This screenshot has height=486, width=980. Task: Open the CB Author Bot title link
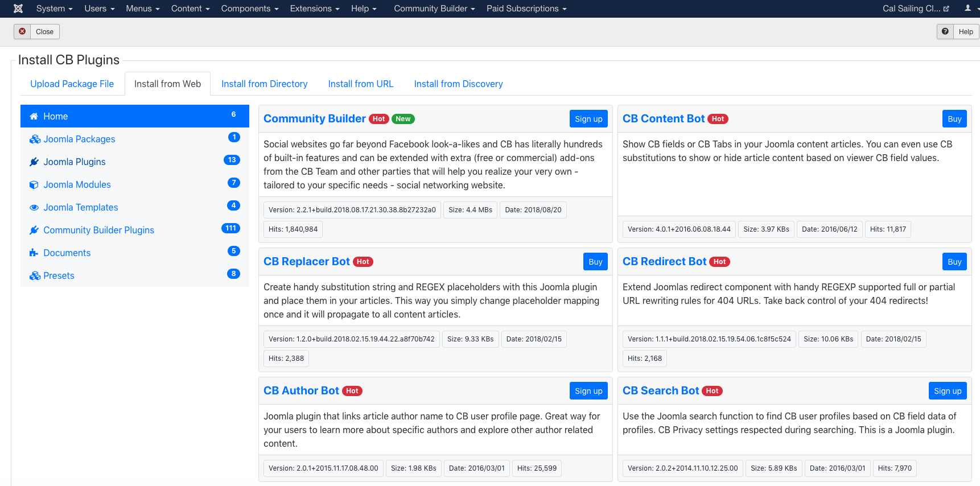301,390
